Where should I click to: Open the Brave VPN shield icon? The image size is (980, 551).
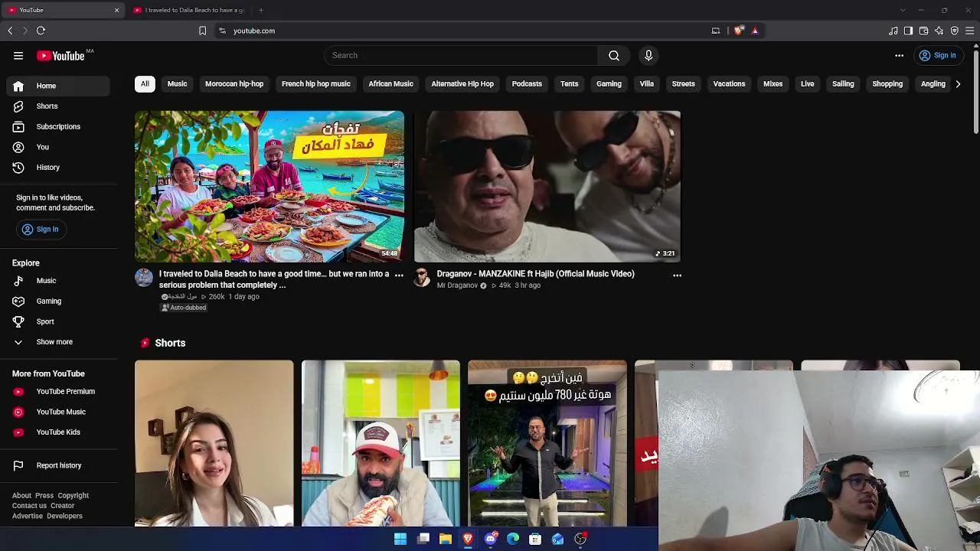(x=954, y=31)
